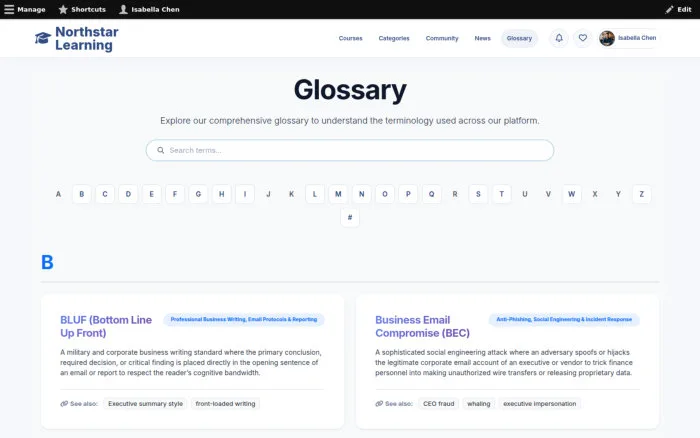Open the Courses nav item

pos(350,38)
